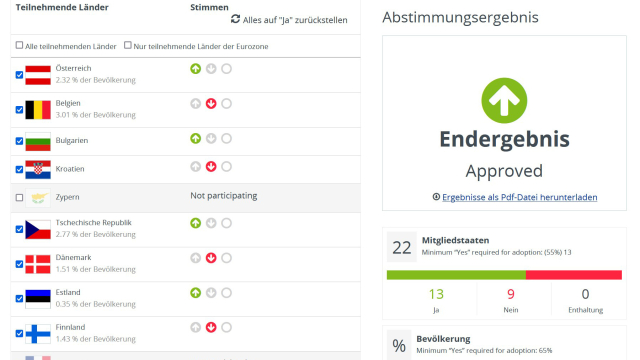
Task: Download results via Ergebnisse als Pdf-Datei link
Action: (520, 197)
